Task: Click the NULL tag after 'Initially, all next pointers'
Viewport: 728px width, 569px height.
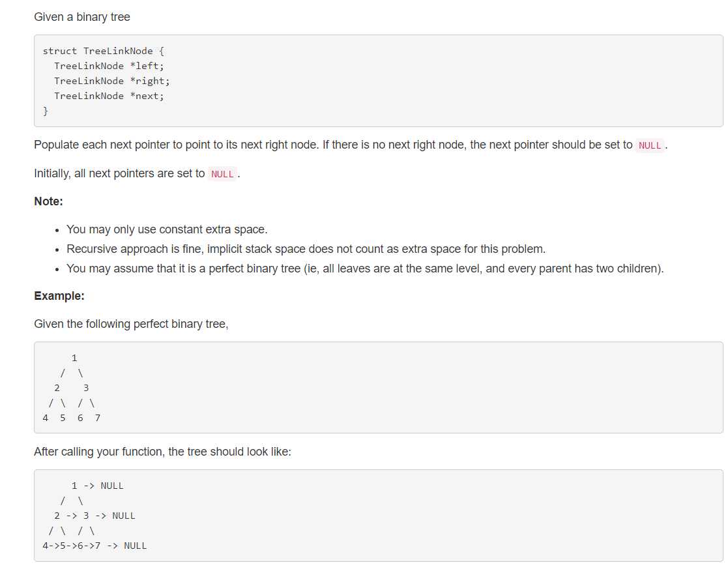Action: tap(222, 174)
